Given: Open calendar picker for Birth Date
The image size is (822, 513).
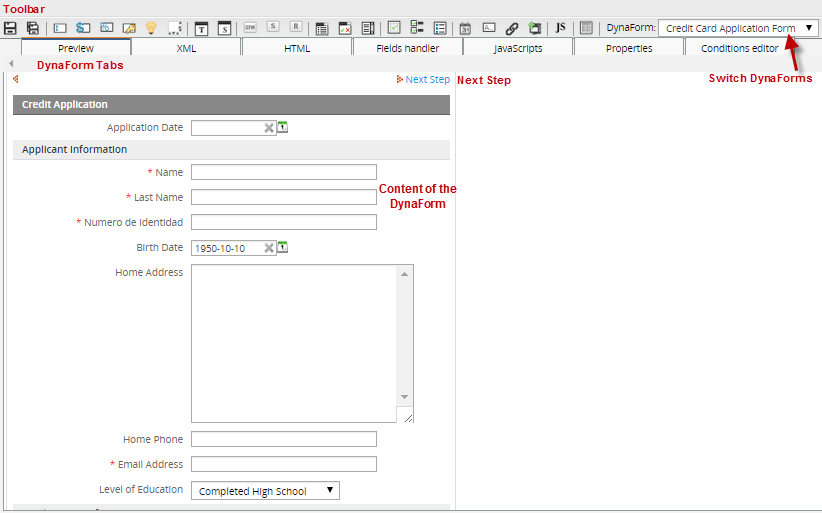Looking at the screenshot, I should (x=283, y=247).
